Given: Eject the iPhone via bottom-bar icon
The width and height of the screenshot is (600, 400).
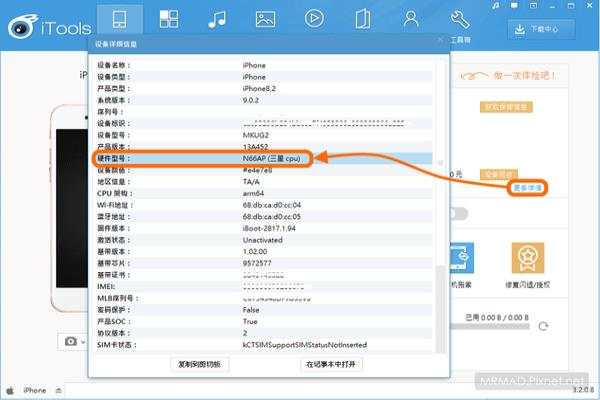Looking at the screenshot, I should pos(59,391).
